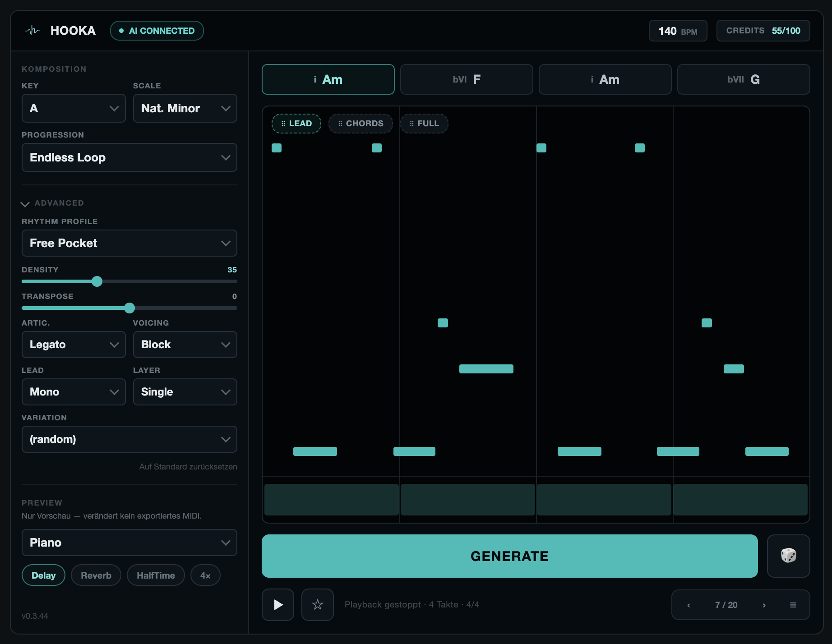Grab the LEAD drag handle chip
Screen dimensions: 832x644
[296, 124]
